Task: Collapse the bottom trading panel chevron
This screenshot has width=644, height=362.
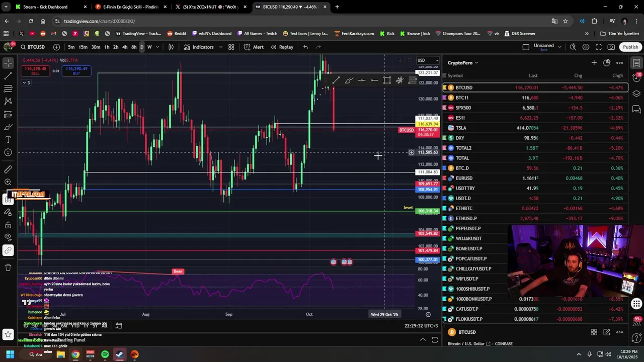Action: pyautogui.click(x=423, y=340)
